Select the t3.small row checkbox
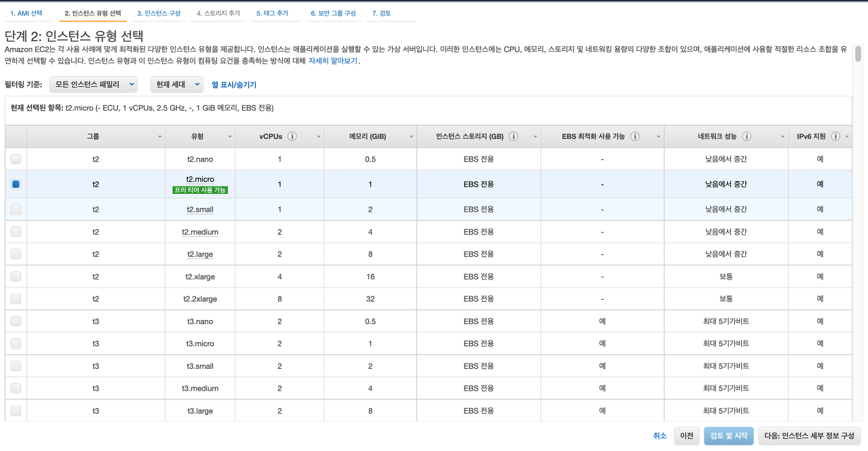 [x=16, y=366]
